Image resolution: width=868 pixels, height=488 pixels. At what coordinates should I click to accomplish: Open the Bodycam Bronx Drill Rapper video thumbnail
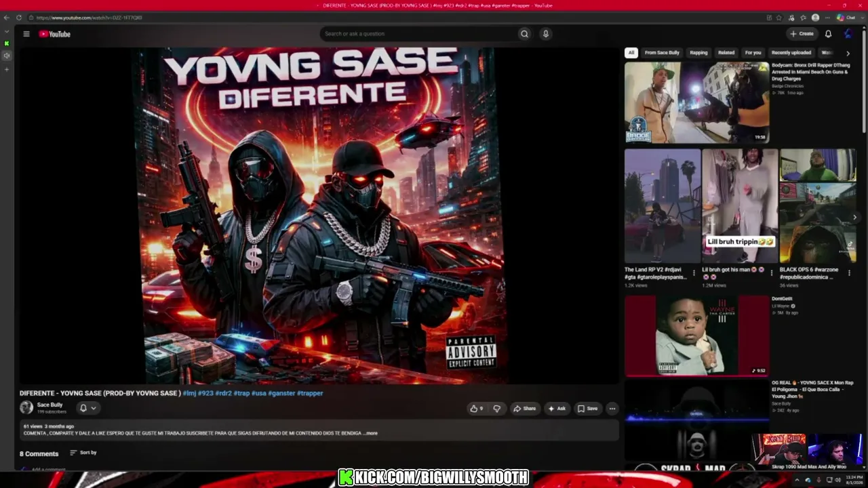pyautogui.click(x=696, y=102)
